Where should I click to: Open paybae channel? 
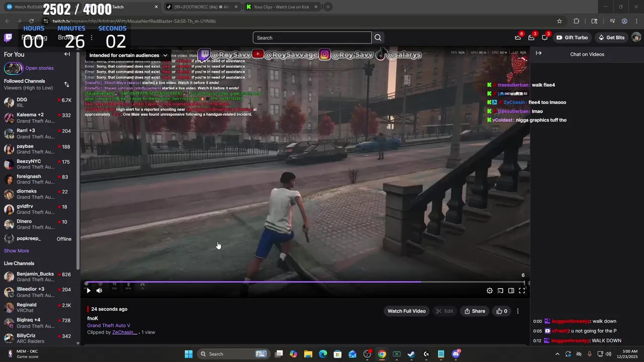coord(38,149)
